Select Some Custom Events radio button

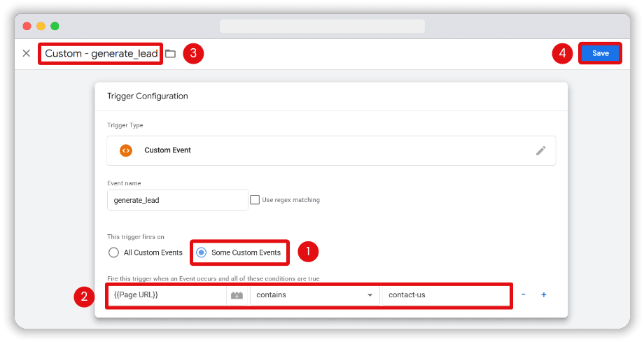click(202, 252)
